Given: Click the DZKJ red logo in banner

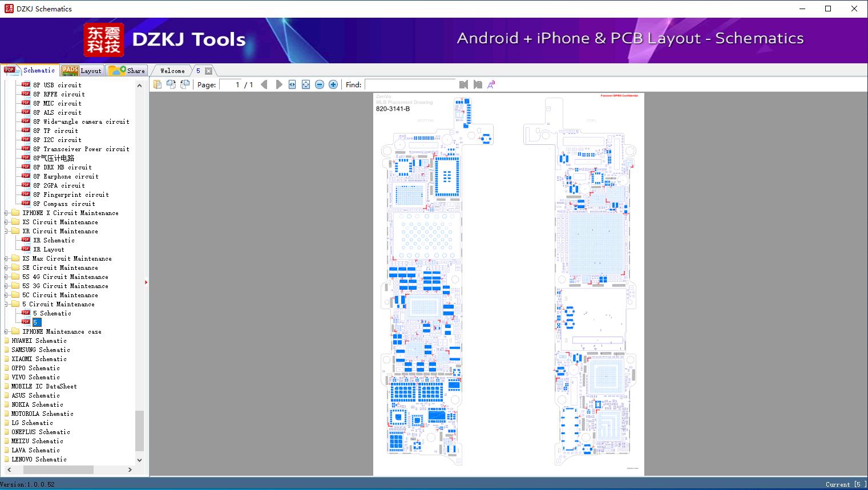Looking at the screenshot, I should coord(104,40).
